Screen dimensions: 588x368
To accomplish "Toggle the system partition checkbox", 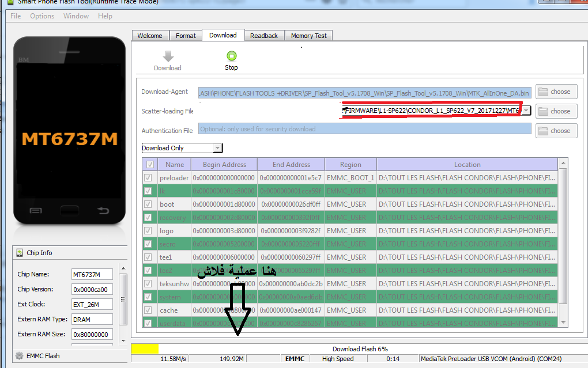I will [148, 297].
